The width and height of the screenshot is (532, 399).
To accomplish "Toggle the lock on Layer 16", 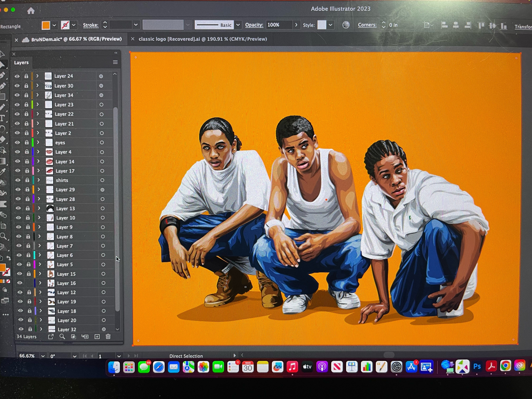I will 29,283.
